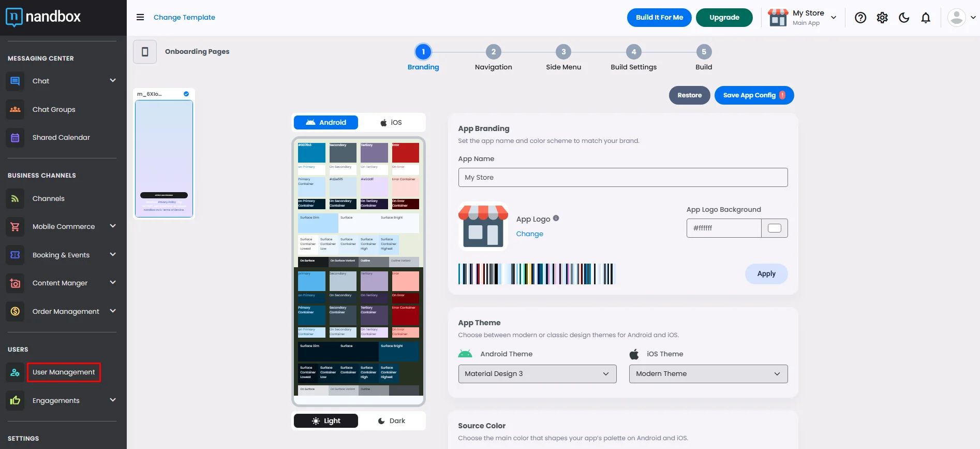Expand the Chat submenu
Viewport: 980px width, 449px height.
coord(113,81)
